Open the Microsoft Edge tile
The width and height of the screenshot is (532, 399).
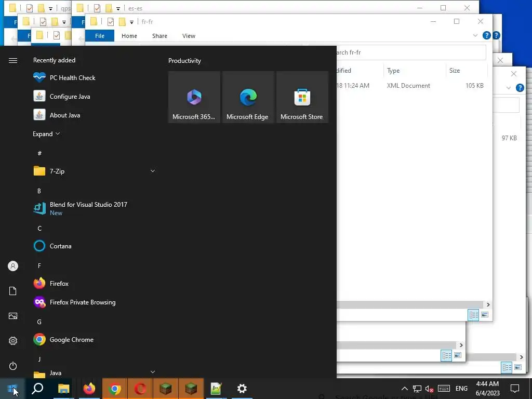point(248,97)
